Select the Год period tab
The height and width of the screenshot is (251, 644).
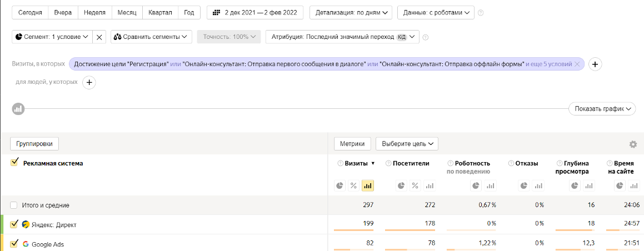pos(189,13)
